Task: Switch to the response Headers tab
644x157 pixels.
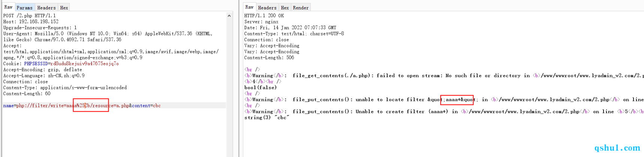Action: pyautogui.click(x=267, y=7)
